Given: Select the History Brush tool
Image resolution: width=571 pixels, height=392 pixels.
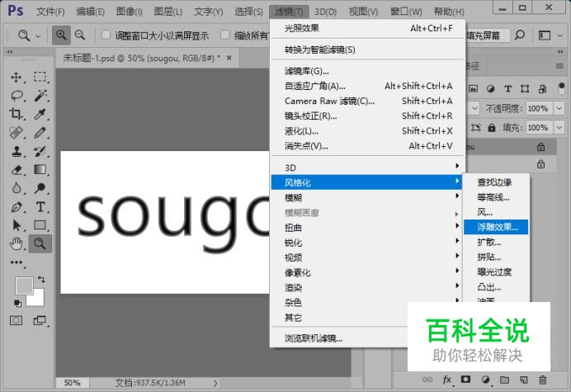Looking at the screenshot, I should [x=40, y=151].
